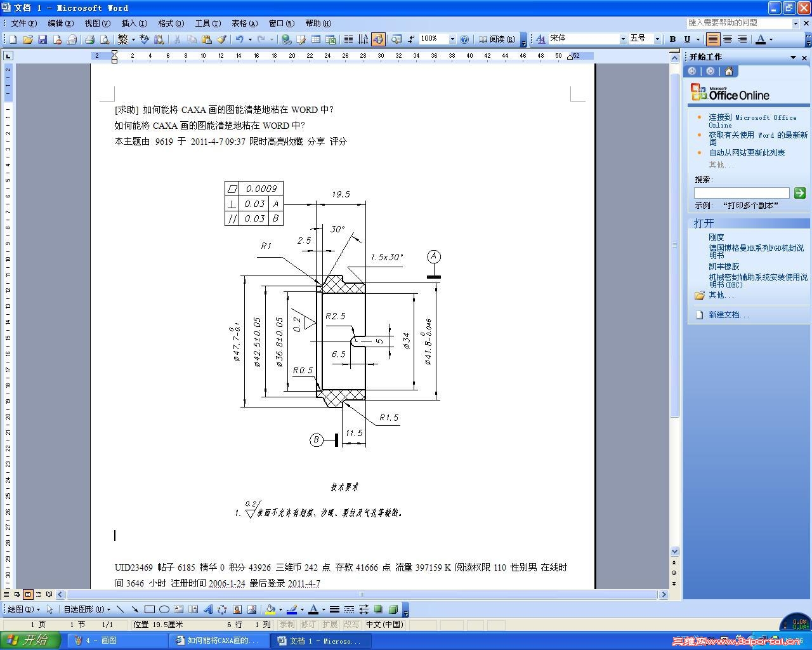Open the 视图 menu
This screenshot has height=650, width=812.
click(98, 23)
